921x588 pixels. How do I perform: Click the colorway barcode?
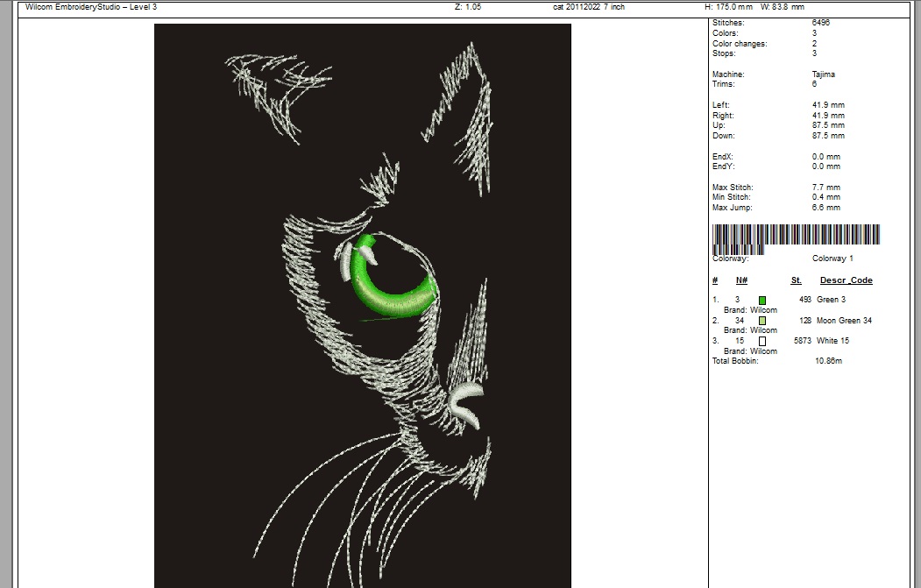(796, 237)
